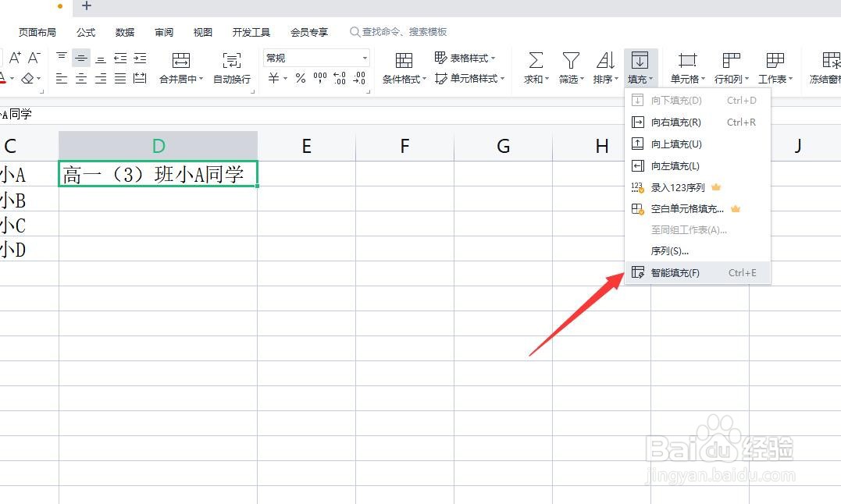This screenshot has width=841, height=504.
Task: Expand 合并居中 dropdown arrow
Action: 201,79
